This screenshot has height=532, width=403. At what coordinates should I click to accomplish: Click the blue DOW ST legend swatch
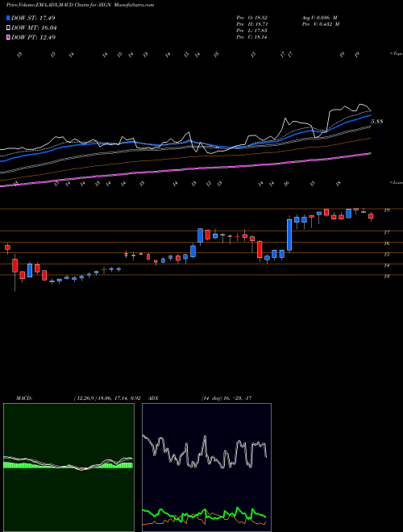pos(8,18)
